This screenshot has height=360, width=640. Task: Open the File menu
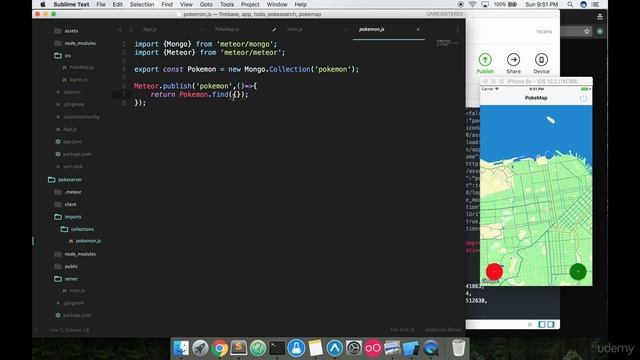[101, 4]
